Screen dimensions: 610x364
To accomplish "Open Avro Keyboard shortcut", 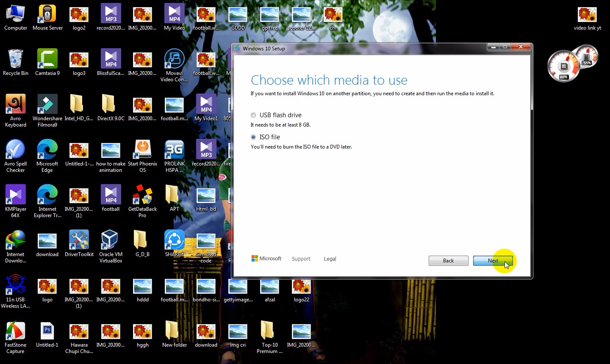I will 16,111.
